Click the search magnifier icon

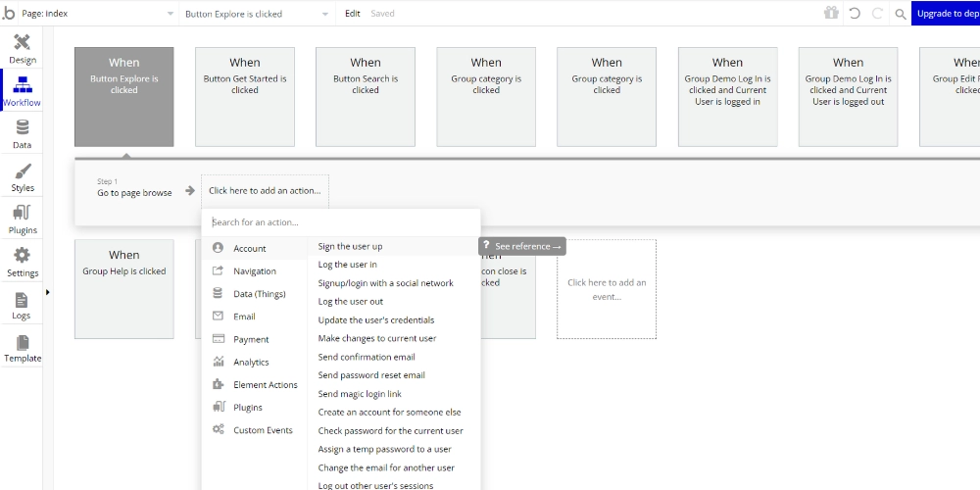pyautogui.click(x=900, y=14)
